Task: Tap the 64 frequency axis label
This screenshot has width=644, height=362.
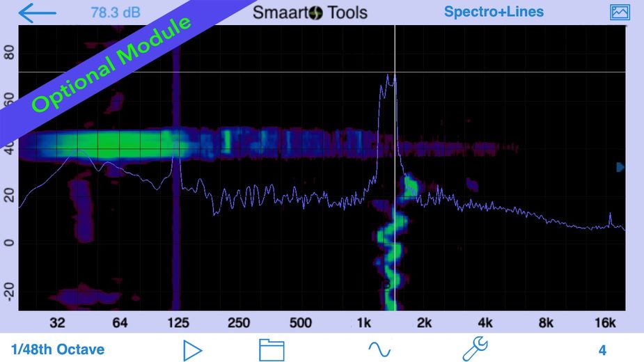Action: 120,323
